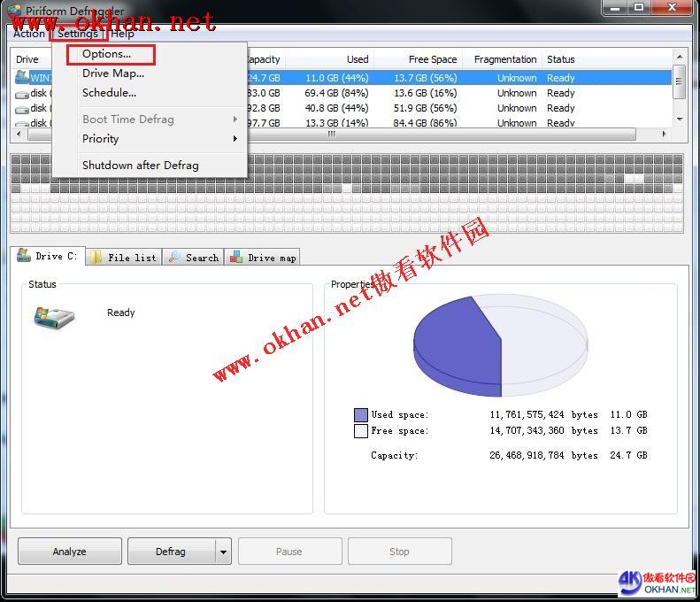700x602 pixels.
Task: Toggle Shutdown after Defrag option
Action: (140, 166)
